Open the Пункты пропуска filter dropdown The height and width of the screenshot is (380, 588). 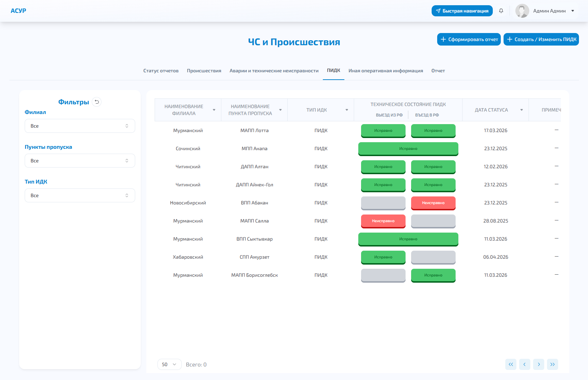click(80, 161)
